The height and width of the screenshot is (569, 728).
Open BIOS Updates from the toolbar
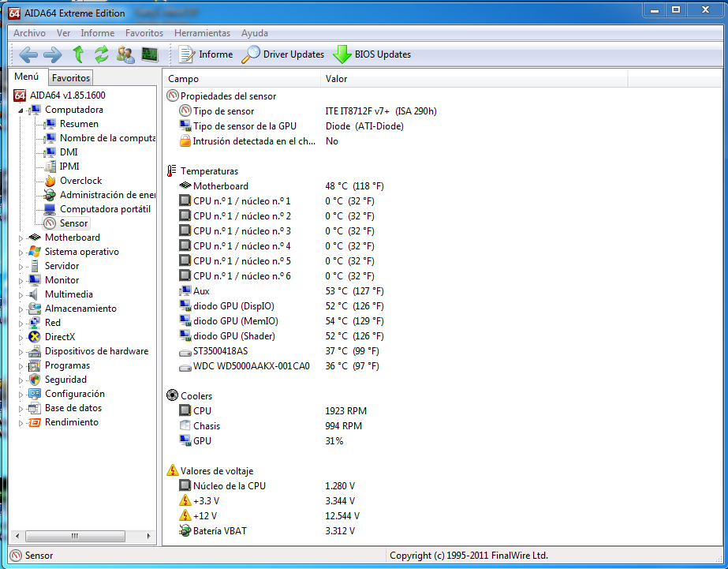(372, 54)
